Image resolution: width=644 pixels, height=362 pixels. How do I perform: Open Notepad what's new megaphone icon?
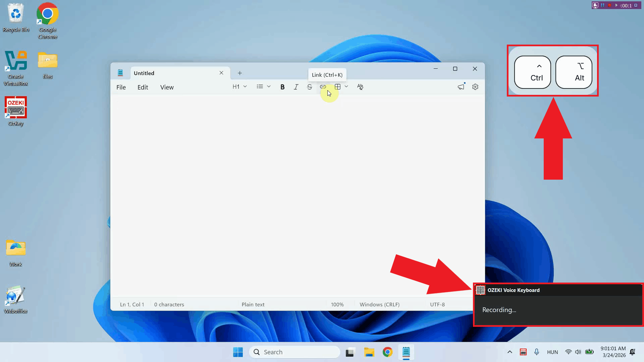click(461, 87)
